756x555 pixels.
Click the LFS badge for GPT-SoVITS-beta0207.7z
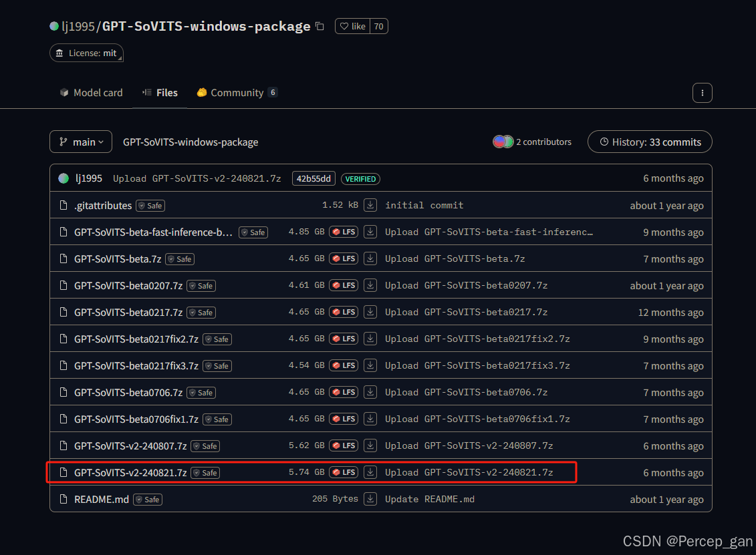click(344, 285)
